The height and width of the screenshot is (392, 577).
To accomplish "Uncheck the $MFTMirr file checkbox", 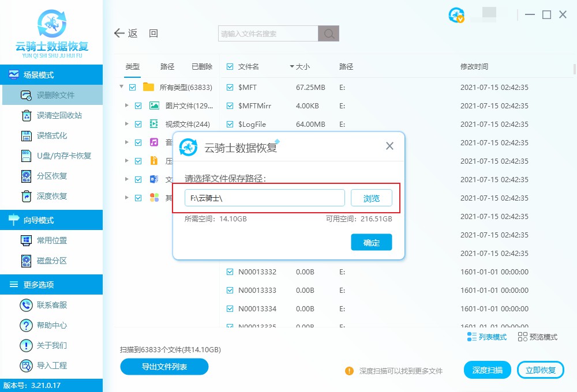I will click(230, 106).
